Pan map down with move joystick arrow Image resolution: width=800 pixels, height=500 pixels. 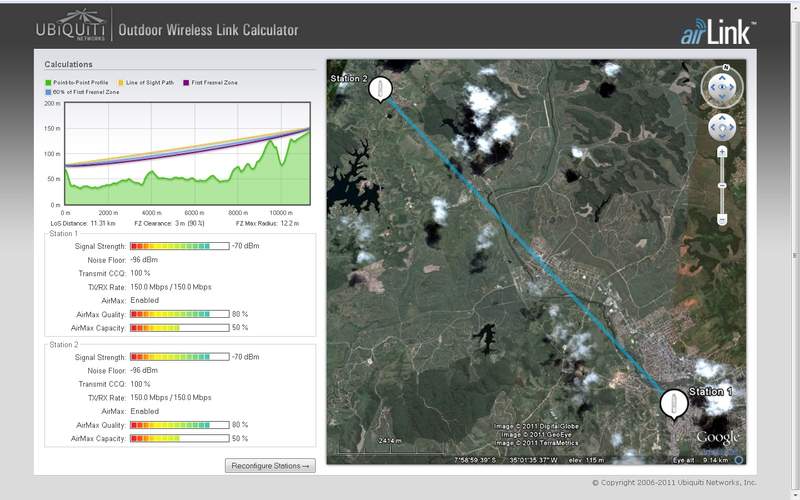(722, 136)
